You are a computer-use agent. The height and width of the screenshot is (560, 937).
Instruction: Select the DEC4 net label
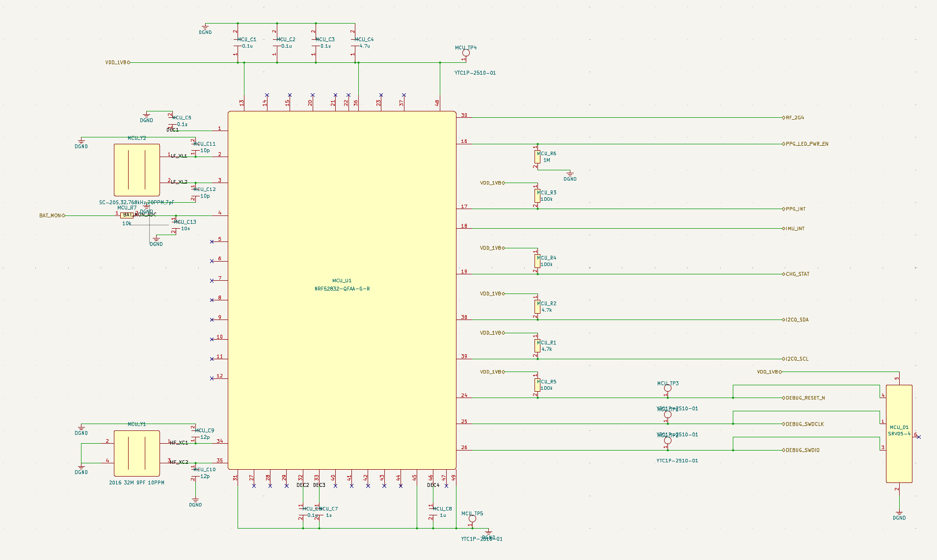click(433, 485)
